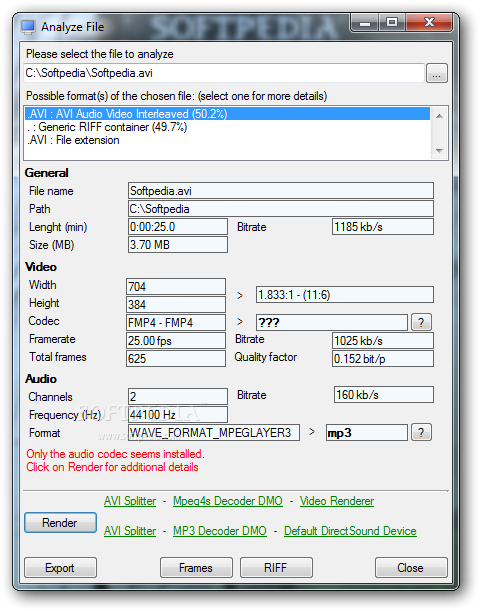Screen dimensions: 480x611
Task: Open the RIFF structure button
Action: point(276,568)
